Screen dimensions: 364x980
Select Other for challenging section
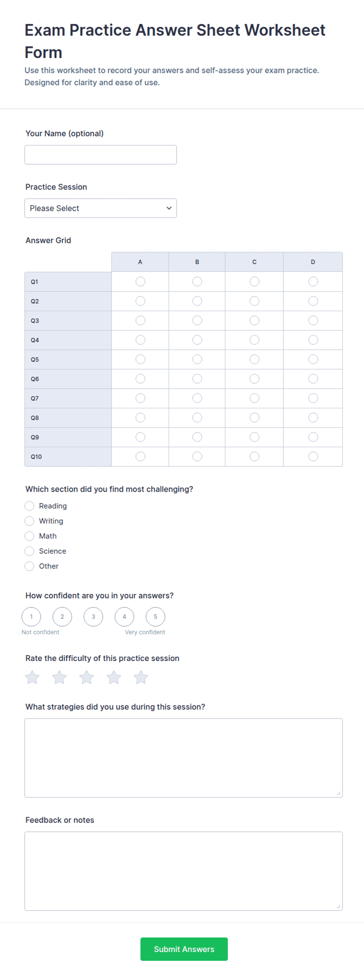29,566
